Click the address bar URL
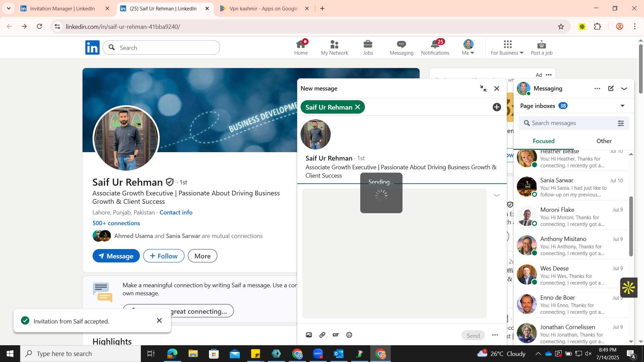Viewport: 644px width, 362px height. pos(123,27)
